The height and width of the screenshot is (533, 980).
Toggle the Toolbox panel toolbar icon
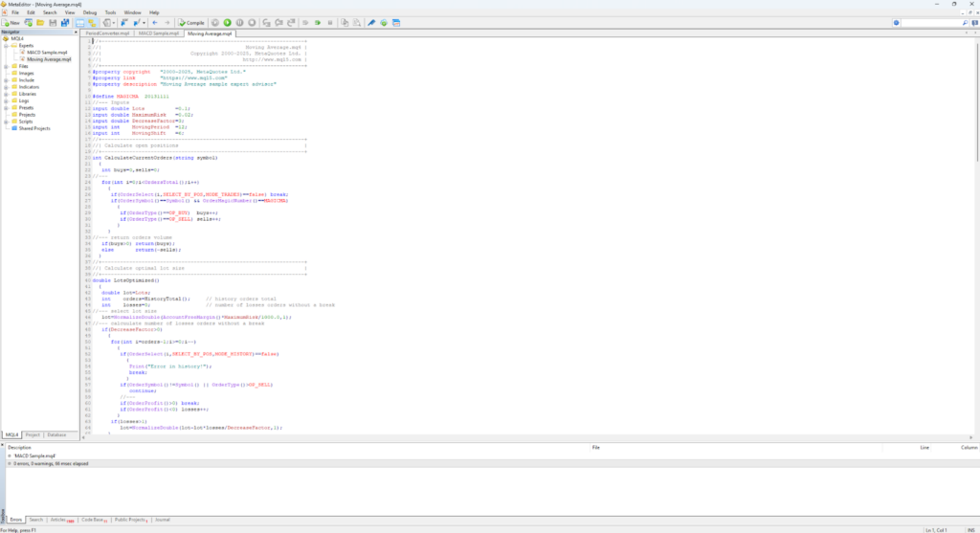point(92,22)
